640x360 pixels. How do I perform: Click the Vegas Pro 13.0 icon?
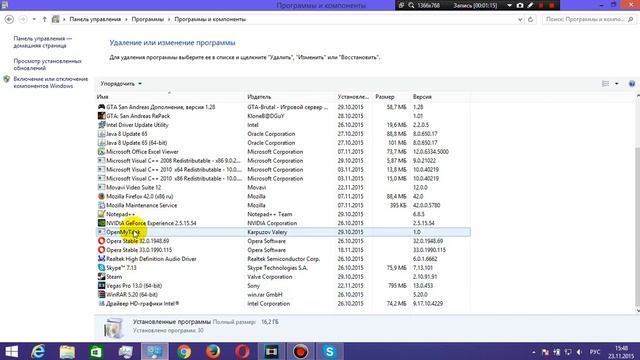101,286
